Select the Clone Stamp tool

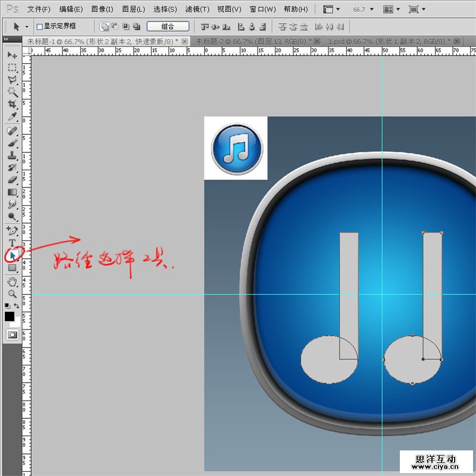point(12,155)
